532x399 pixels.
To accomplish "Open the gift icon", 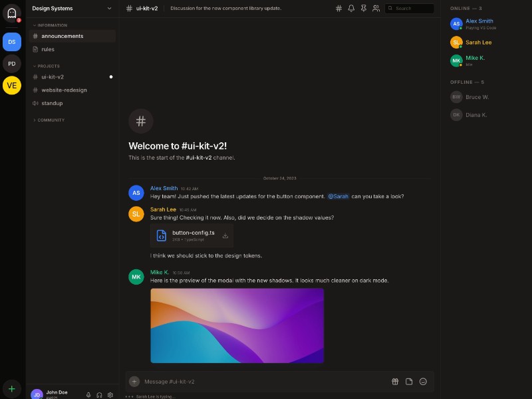I will 395,382.
